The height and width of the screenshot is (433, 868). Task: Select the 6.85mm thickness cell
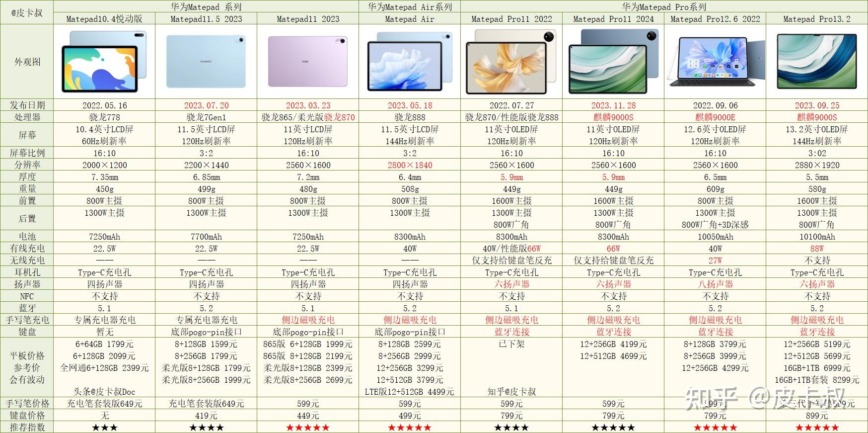206,177
